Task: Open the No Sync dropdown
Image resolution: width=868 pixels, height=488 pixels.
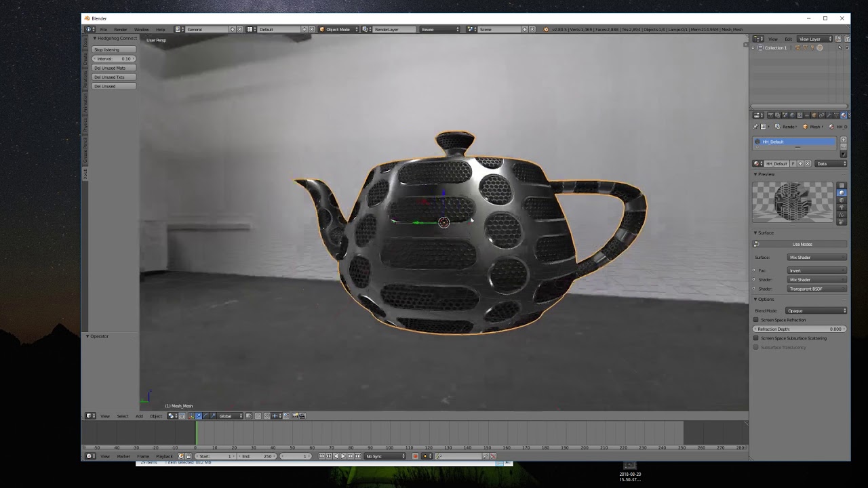Action: [x=384, y=456]
